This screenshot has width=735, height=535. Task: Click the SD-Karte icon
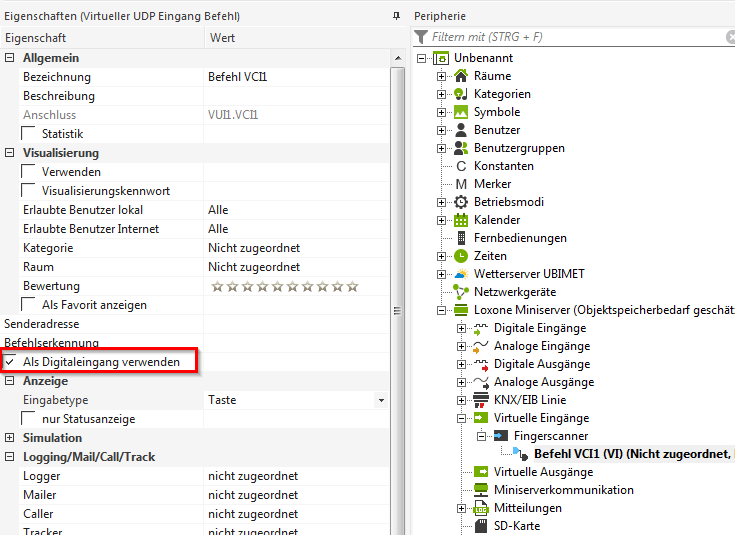click(481, 526)
